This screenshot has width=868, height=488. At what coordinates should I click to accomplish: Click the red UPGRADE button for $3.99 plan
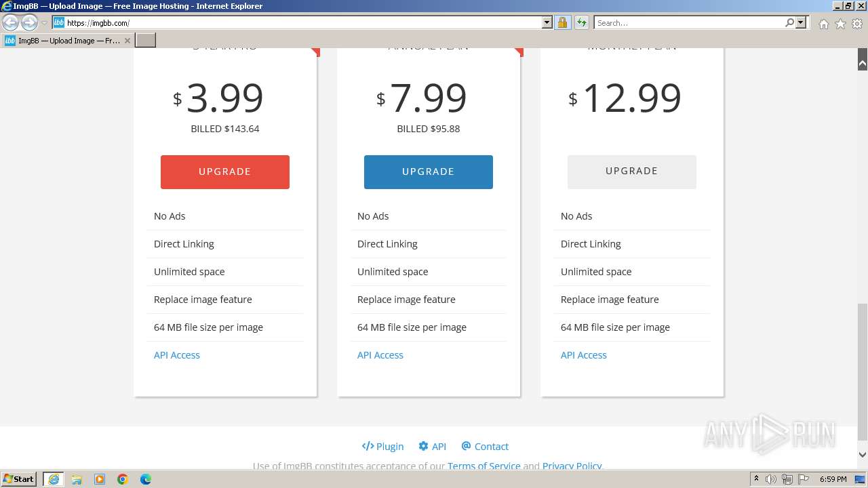[225, 171]
